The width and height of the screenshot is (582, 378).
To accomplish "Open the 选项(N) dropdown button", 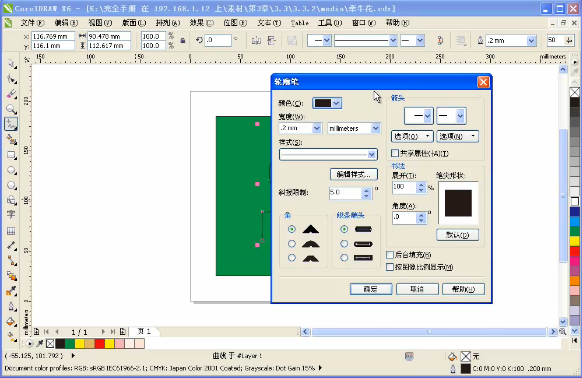I will click(457, 136).
